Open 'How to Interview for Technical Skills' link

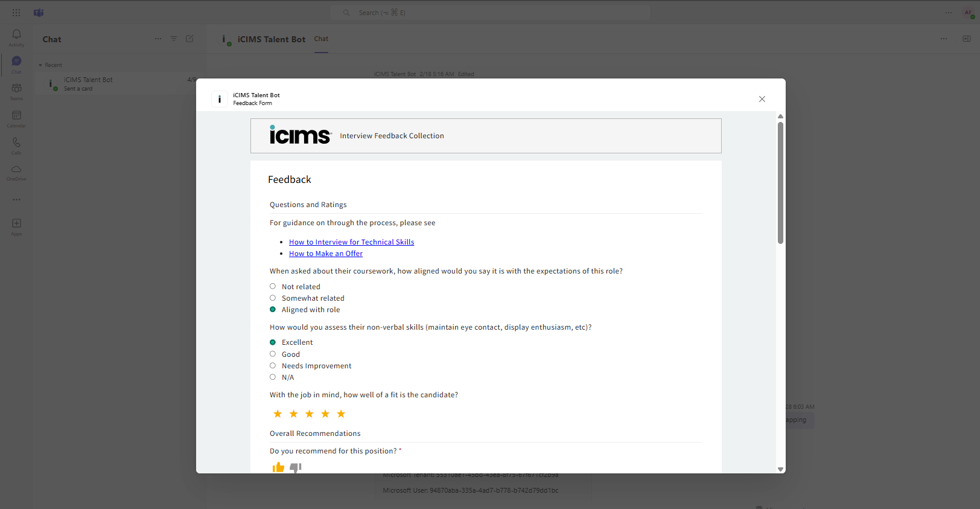[352, 242]
